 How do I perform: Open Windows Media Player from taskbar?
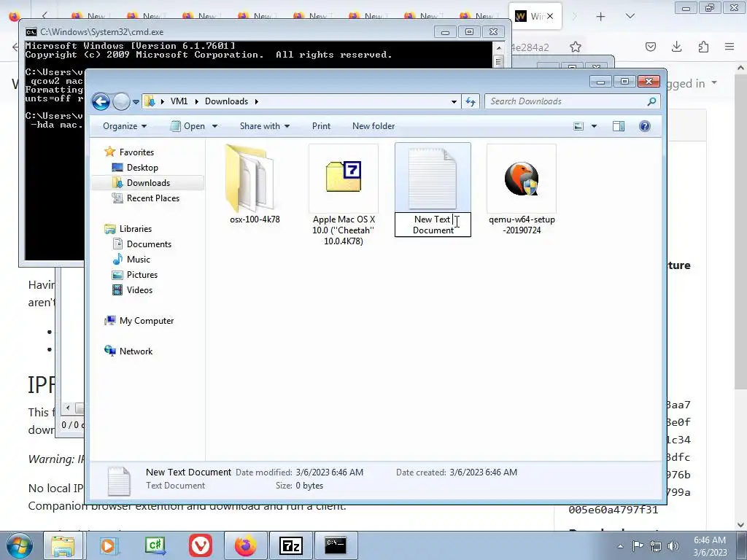[108, 545]
